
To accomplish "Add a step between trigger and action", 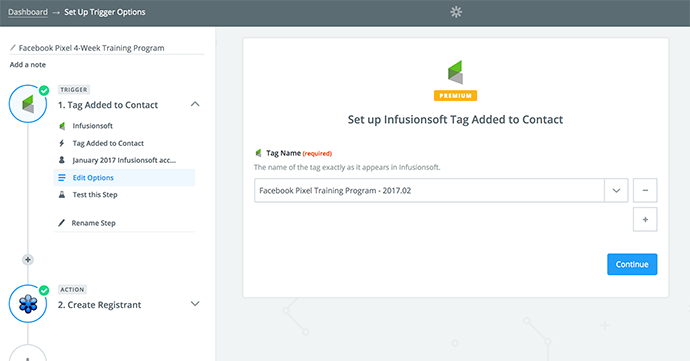I will click(28, 259).
